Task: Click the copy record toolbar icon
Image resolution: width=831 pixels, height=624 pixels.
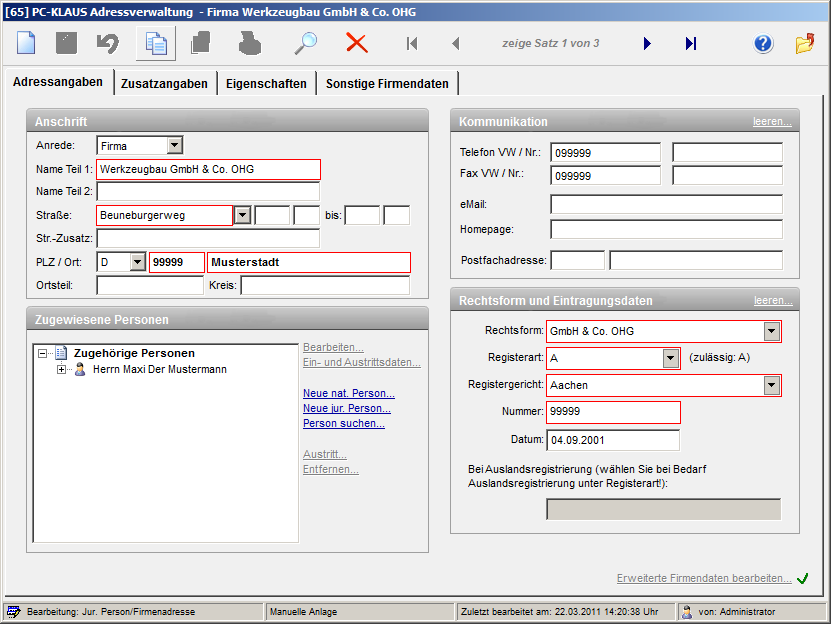Action: [155, 43]
